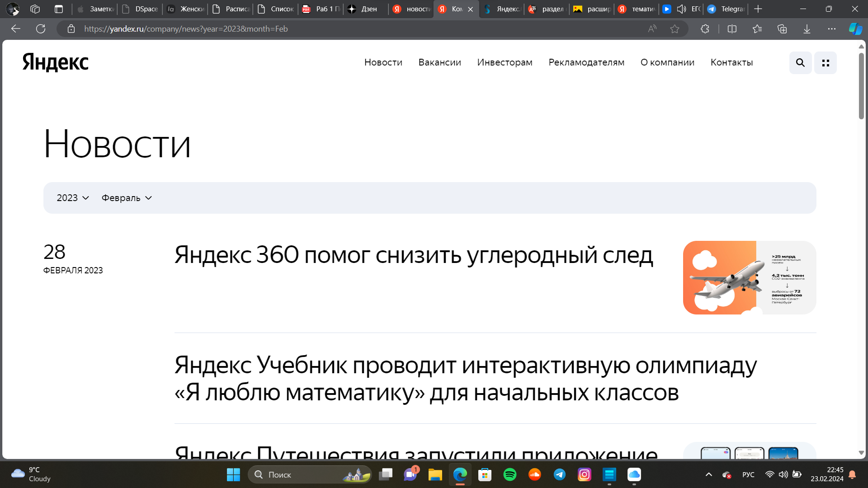This screenshot has width=868, height=488.
Task: Switch to the Telegram browser tab
Action: 726,9
